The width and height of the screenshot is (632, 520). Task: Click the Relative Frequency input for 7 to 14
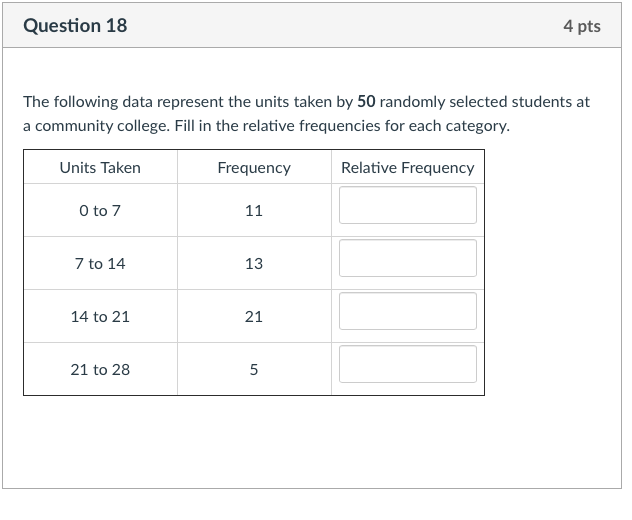click(407, 258)
